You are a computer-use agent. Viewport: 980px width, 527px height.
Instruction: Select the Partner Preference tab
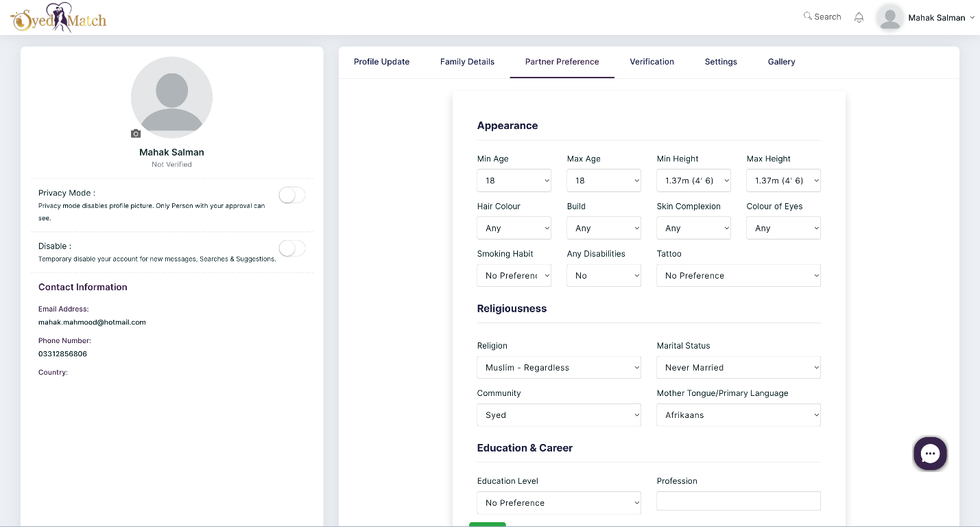click(x=562, y=62)
